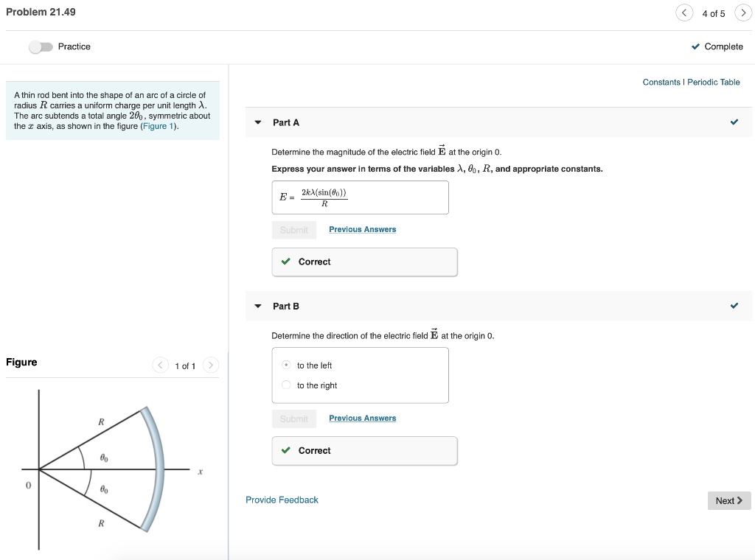Select the 'to the right' radio button

click(x=285, y=384)
